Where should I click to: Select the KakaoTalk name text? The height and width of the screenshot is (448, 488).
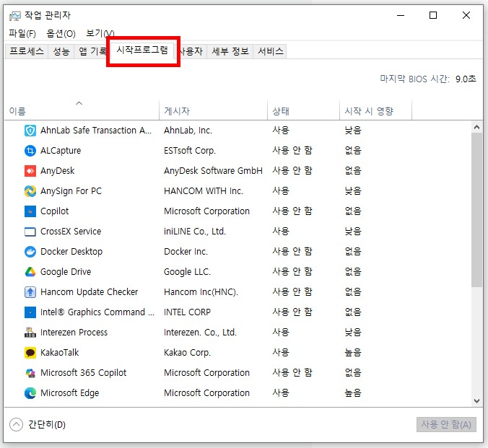coord(60,353)
